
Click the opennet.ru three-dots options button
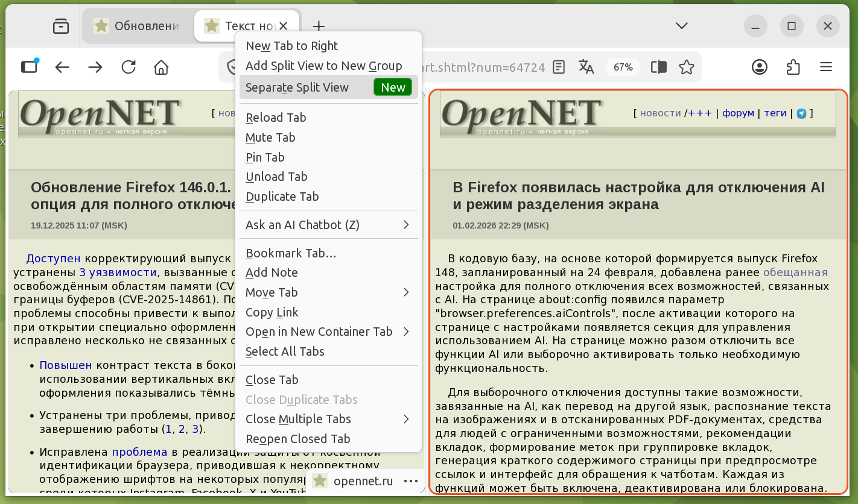pos(411,481)
